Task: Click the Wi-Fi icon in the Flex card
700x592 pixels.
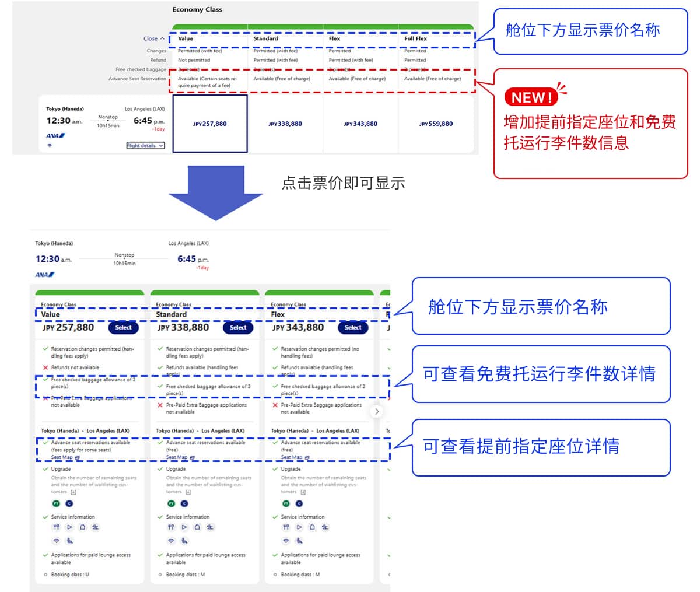Action: 286,541
